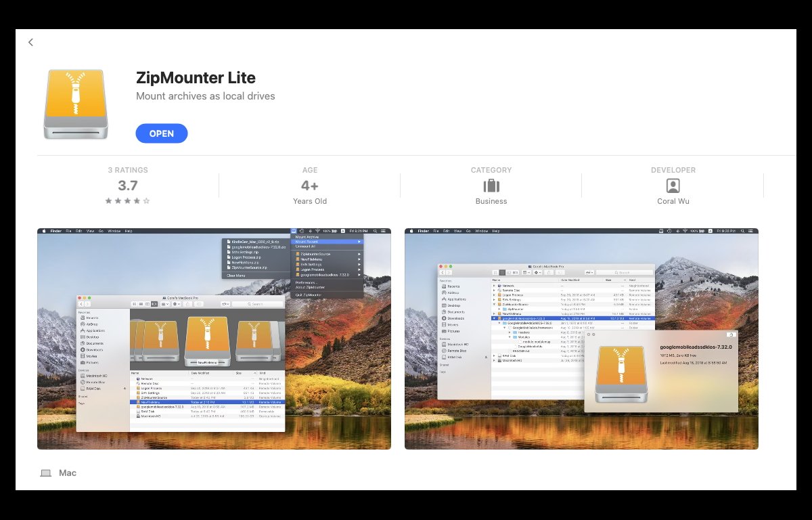Go back using the back chevron
This screenshot has width=812, height=520.
[x=30, y=42]
